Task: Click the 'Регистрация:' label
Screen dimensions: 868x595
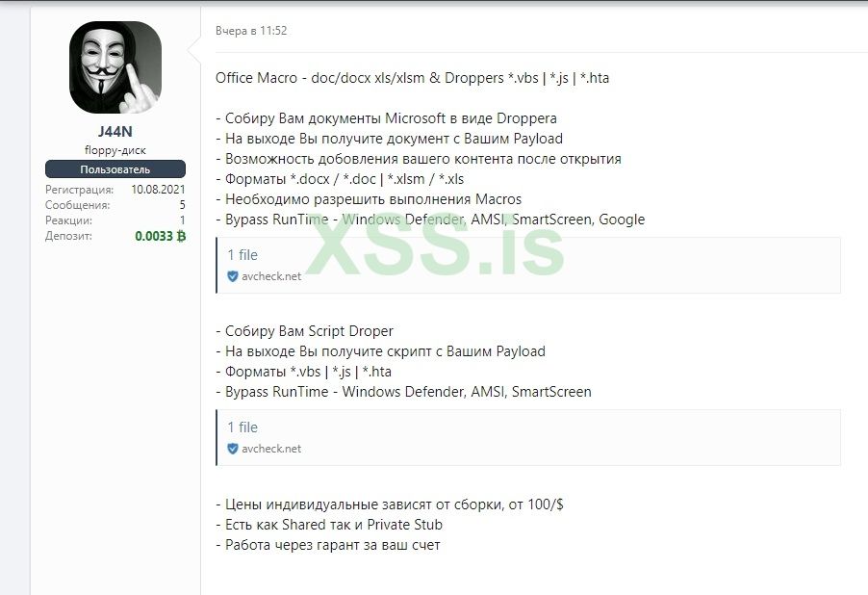Action: pyautogui.click(x=79, y=190)
